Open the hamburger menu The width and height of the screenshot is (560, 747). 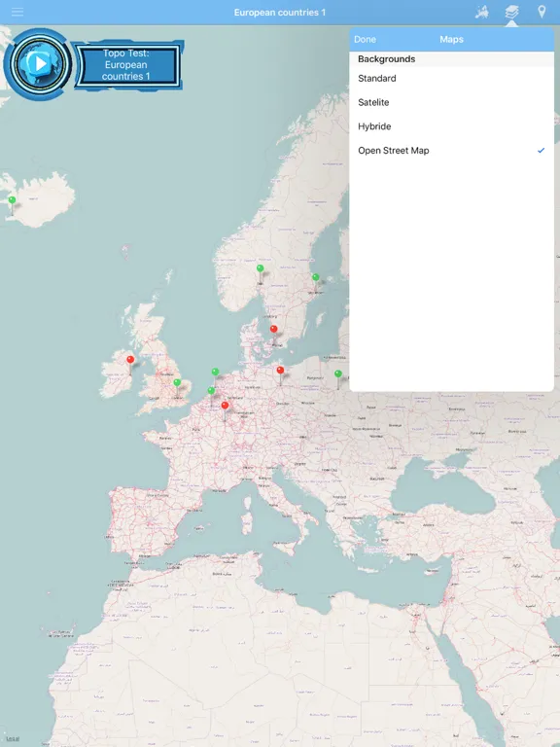point(17,12)
